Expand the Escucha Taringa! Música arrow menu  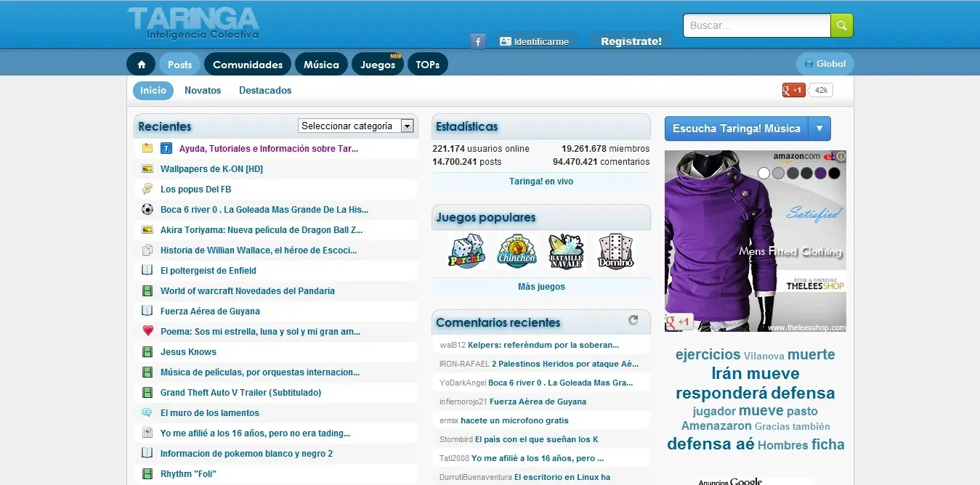pos(819,129)
